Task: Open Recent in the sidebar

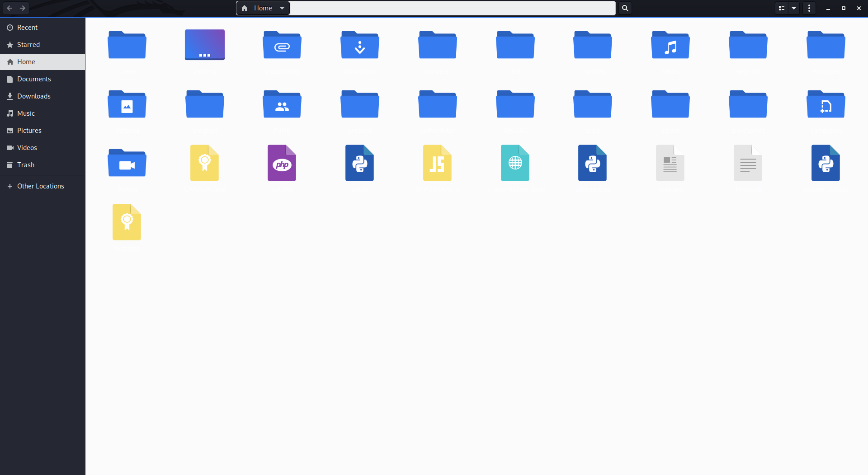Action: [x=27, y=28]
